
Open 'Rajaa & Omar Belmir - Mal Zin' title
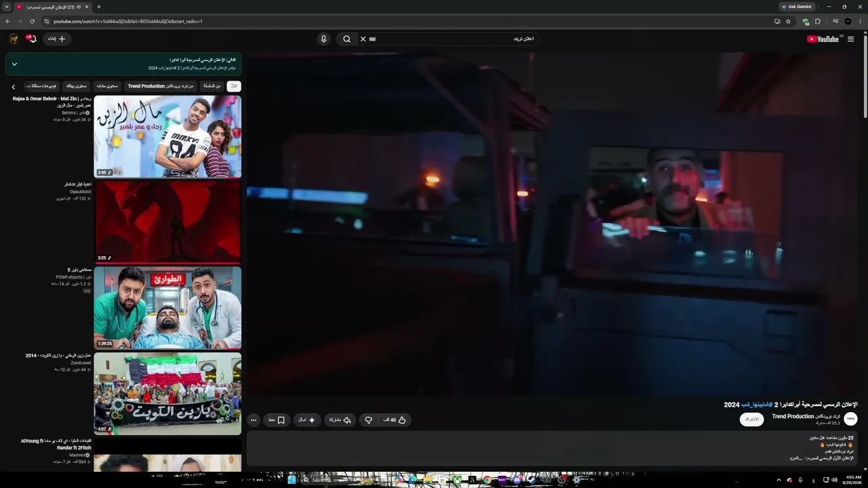pyautogui.click(x=52, y=102)
